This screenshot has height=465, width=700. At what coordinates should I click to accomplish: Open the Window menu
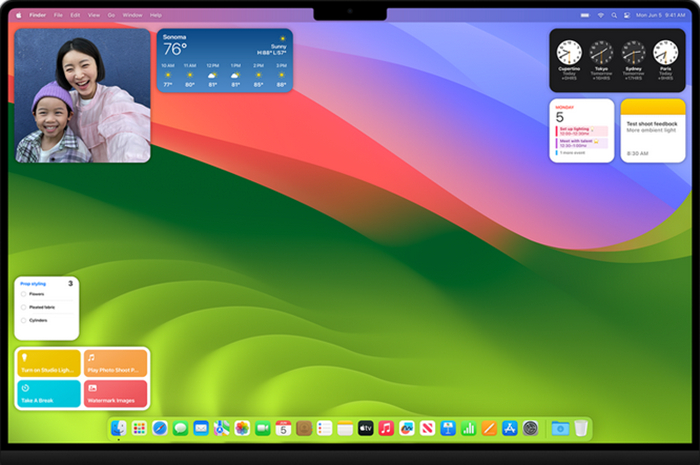pos(131,15)
